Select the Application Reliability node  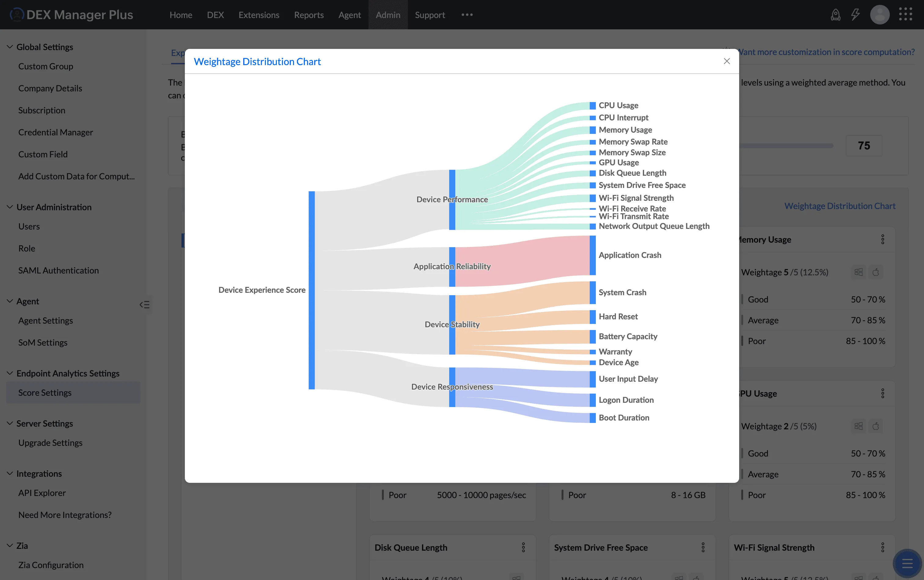pos(452,266)
